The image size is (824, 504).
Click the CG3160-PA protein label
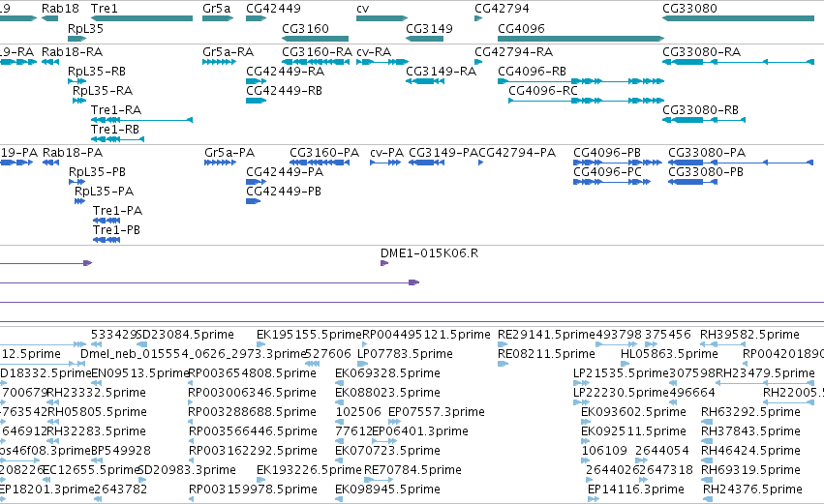click(x=324, y=153)
